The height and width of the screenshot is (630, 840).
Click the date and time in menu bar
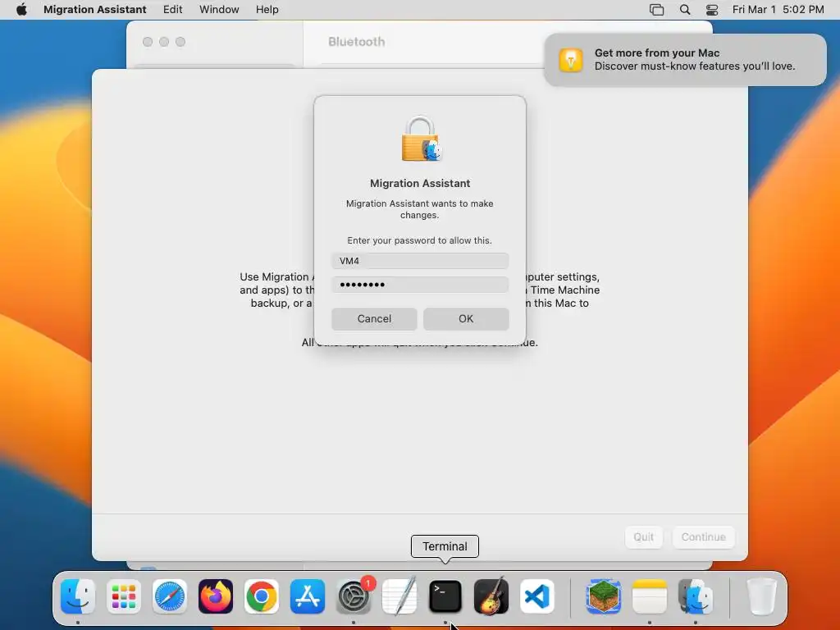click(x=778, y=10)
